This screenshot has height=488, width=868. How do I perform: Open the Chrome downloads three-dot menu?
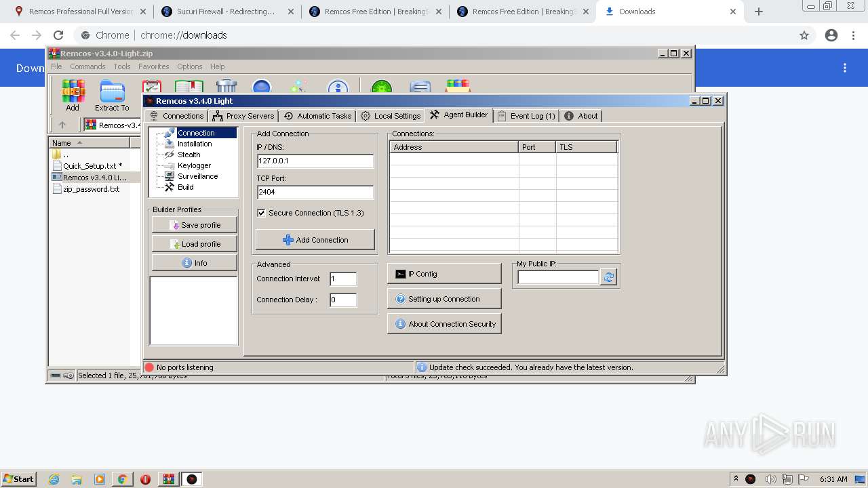pyautogui.click(x=845, y=68)
